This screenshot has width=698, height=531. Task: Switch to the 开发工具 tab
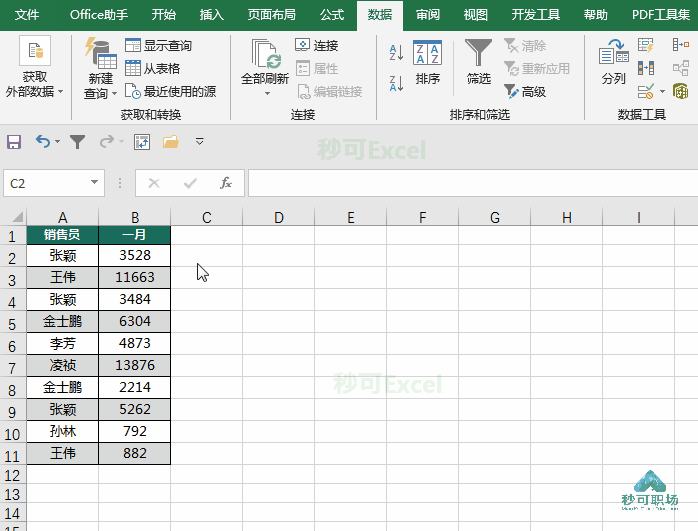tap(536, 15)
